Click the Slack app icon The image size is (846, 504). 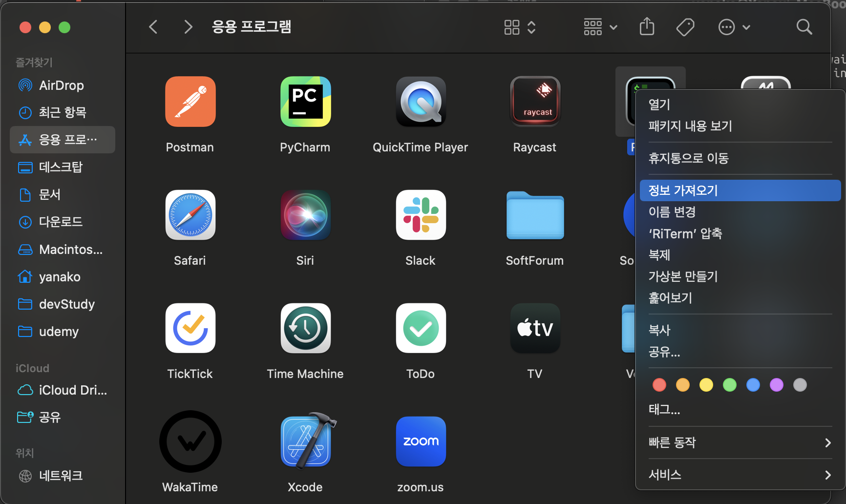coord(421,215)
